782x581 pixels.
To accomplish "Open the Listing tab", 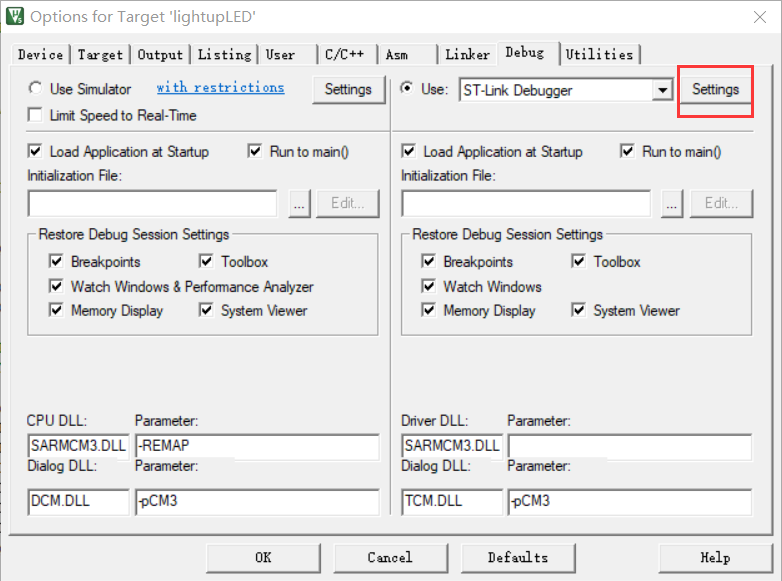I will point(224,54).
